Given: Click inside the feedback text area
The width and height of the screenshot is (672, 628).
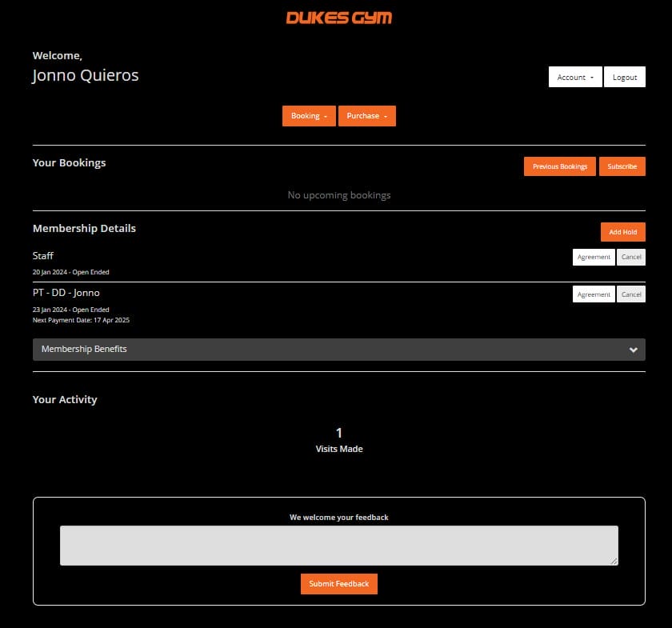Looking at the screenshot, I should tap(338, 546).
